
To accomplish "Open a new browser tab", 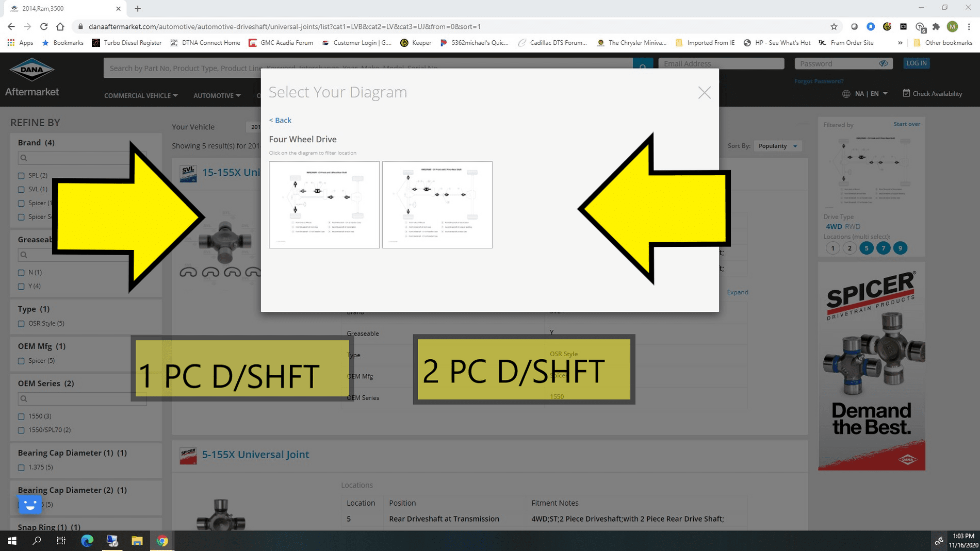I will pyautogui.click(x=138, y=8).
